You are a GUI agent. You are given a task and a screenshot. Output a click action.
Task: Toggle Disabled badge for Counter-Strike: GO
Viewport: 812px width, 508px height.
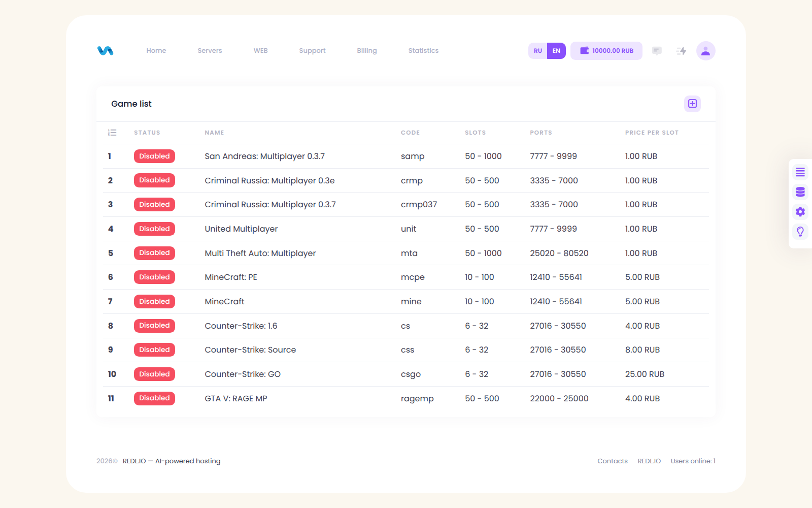[154, 374]
